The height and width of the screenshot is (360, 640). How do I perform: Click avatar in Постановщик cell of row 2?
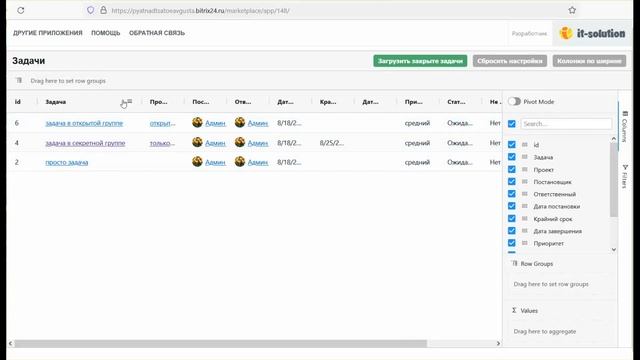click(197, 162)
